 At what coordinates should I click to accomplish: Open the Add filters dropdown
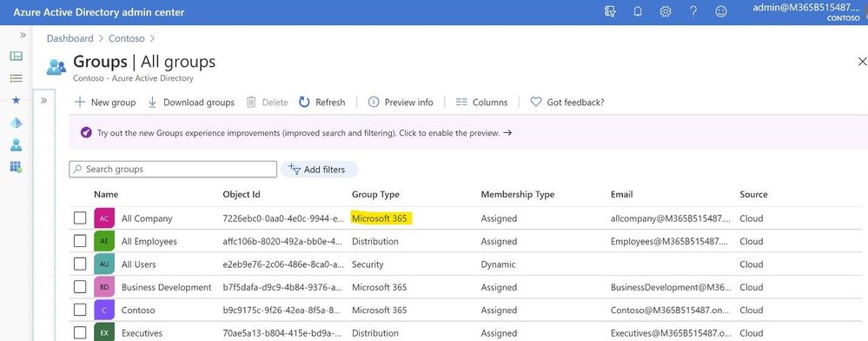point(320,169)
